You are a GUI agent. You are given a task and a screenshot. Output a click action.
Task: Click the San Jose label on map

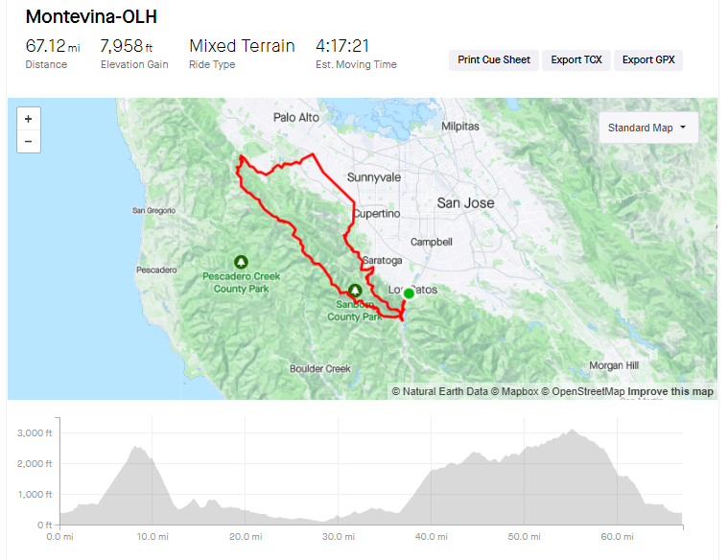coord(465,203)
